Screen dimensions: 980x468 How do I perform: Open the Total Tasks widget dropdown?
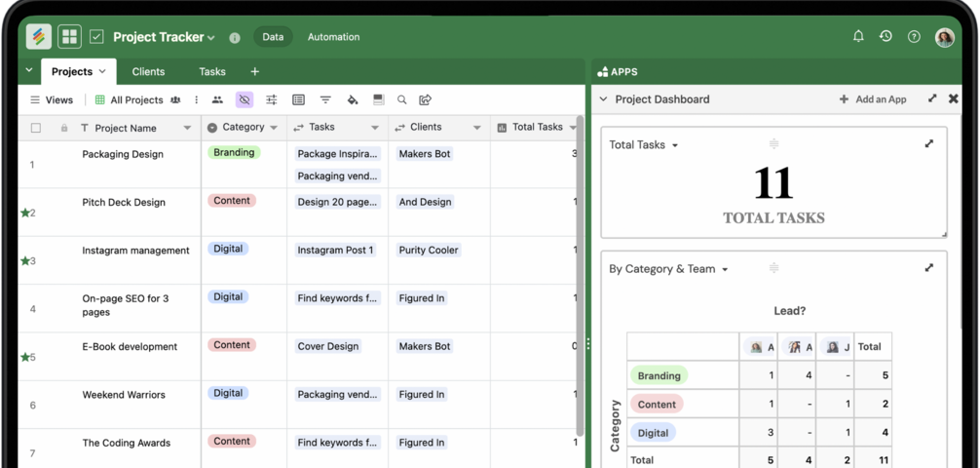point(675,145)
